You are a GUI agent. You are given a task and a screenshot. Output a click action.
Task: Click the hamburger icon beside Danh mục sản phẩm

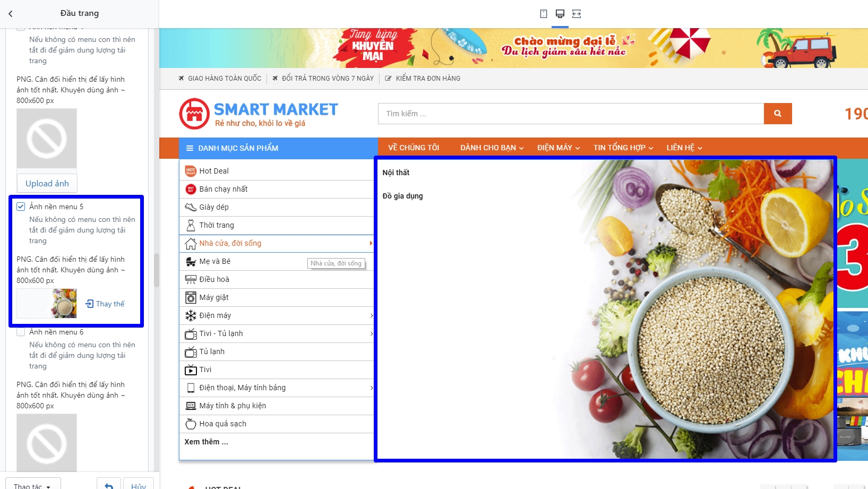click(190, 148)
